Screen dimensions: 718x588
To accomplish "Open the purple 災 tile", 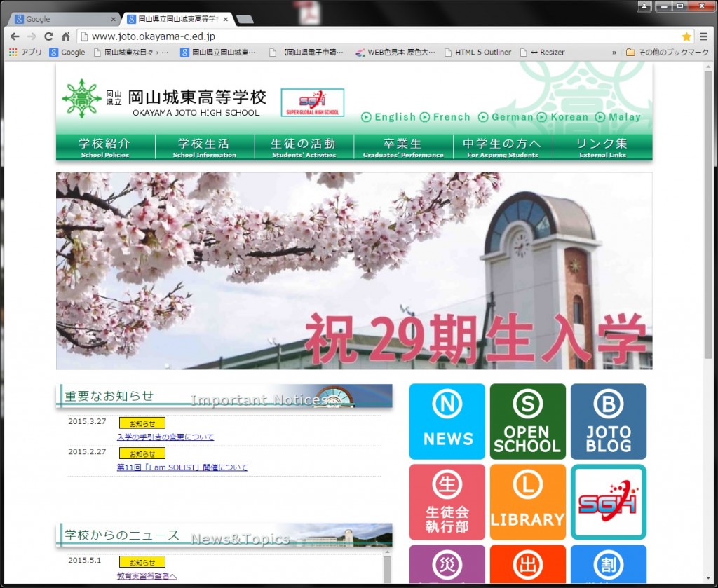I will (x=447, y=564).
